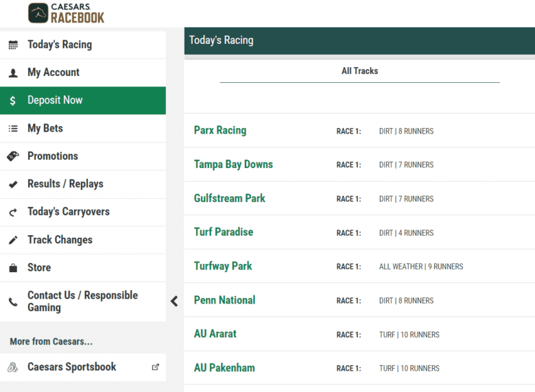Open My Bets menu item
Viewport: 535px width, 392px height.
point(83,129)
